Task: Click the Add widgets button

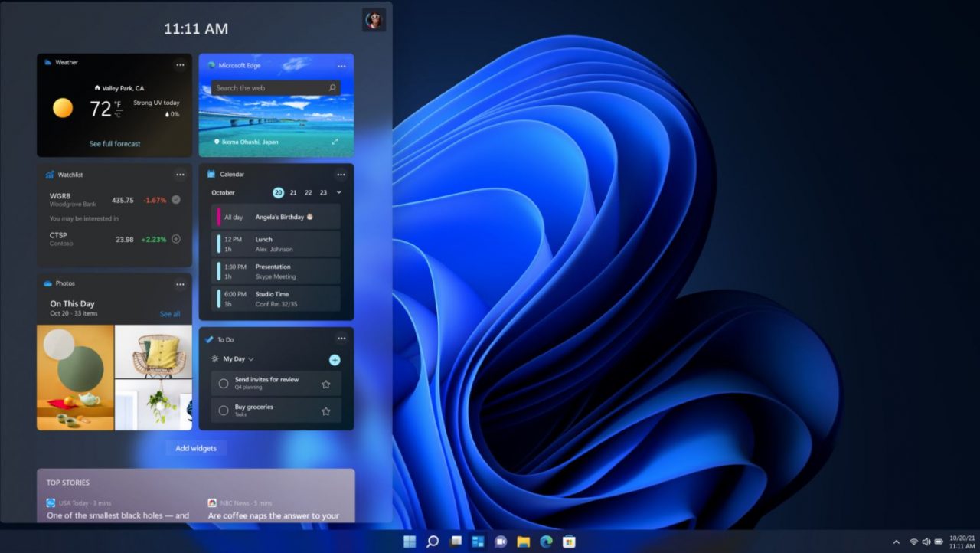Action: pos(196,448)
